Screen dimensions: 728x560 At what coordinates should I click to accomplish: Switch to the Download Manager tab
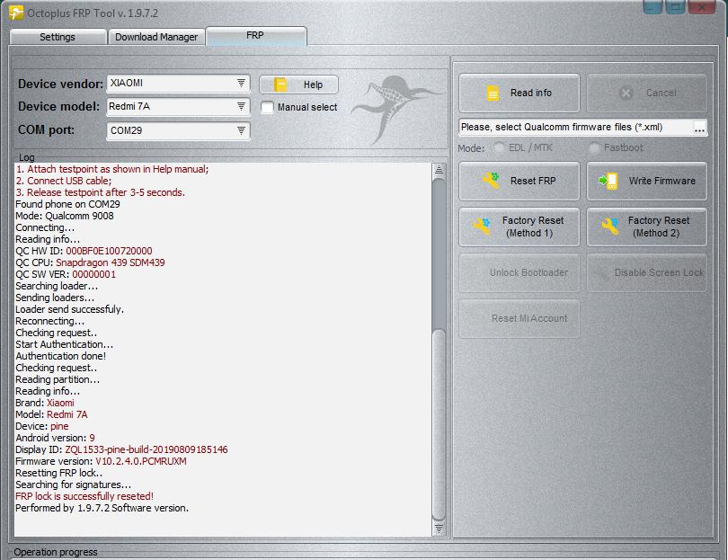point(156,37)
